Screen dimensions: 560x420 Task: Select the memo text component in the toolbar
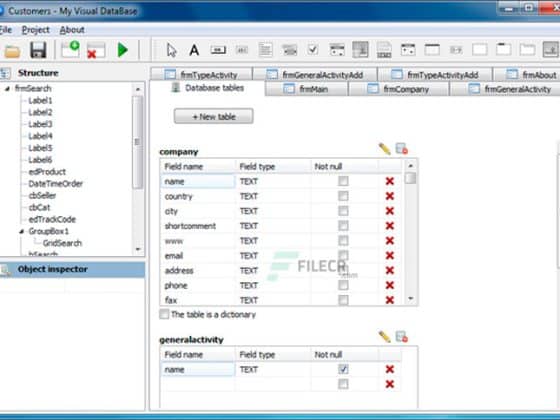pyautogui.click(x=265, y=50)
